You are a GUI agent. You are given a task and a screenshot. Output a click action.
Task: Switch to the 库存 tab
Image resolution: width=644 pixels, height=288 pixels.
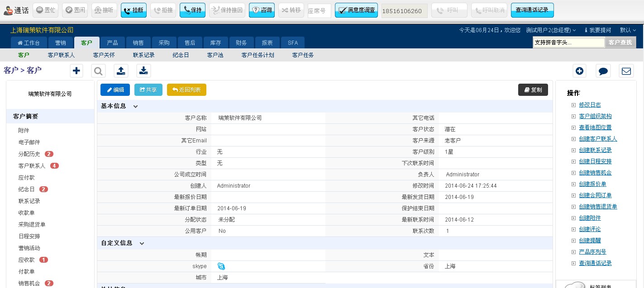pyautogui.click(x=215, y=43)
